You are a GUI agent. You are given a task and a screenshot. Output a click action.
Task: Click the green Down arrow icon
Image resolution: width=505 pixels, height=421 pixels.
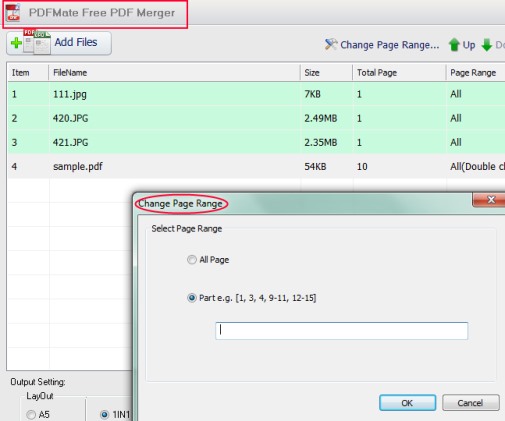click(x=487, y=45)
